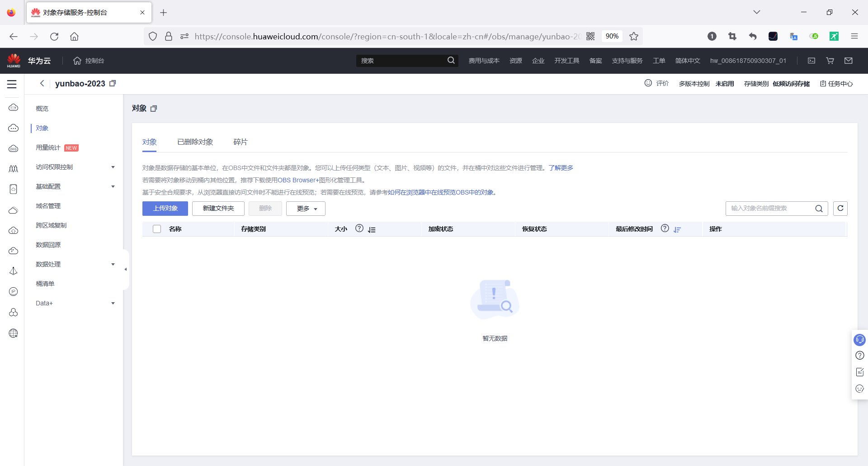Click the console remote terminal icon

point(811,60)
